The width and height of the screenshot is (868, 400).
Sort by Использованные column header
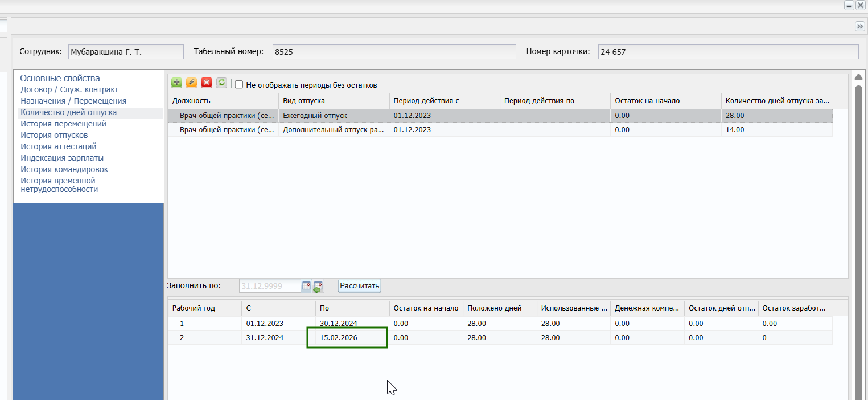574,308
